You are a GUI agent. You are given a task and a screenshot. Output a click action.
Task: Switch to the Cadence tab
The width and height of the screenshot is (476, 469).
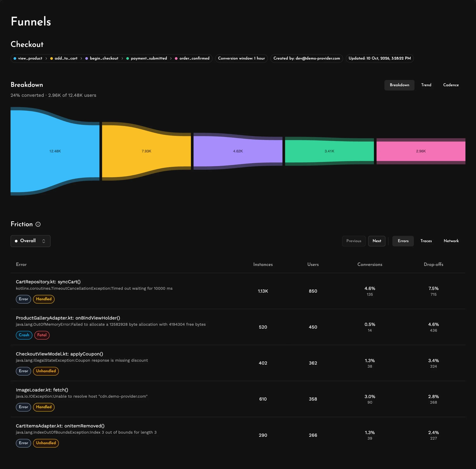tap(451, 85)
